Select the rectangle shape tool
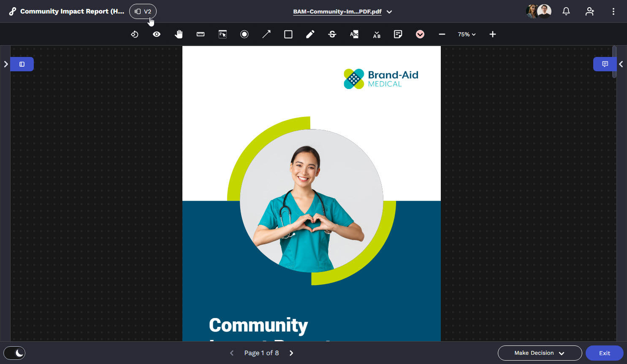 (288, 34)
